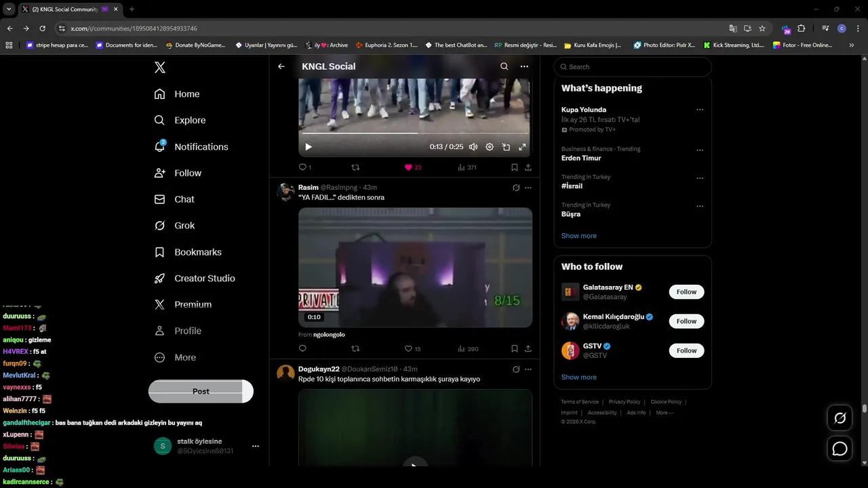Unlike the post with 23 likes
The height and width of the screenshot is (488, 868).
[x=413, y=167]
